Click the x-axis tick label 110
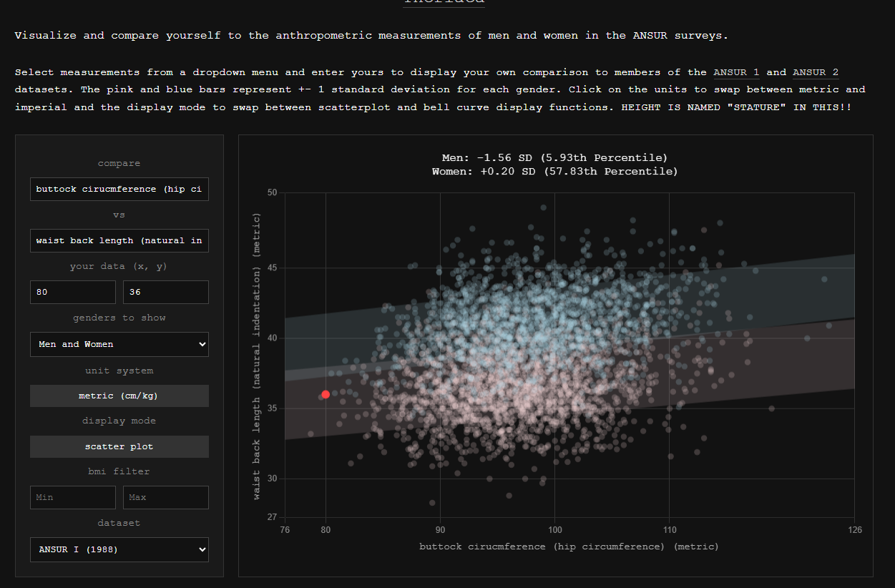 point(669,530)
